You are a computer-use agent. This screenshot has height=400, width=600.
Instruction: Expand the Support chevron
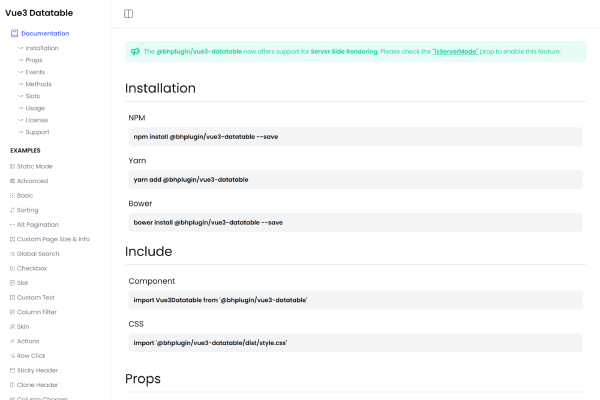pyautogui.click(x=21, y=132)
